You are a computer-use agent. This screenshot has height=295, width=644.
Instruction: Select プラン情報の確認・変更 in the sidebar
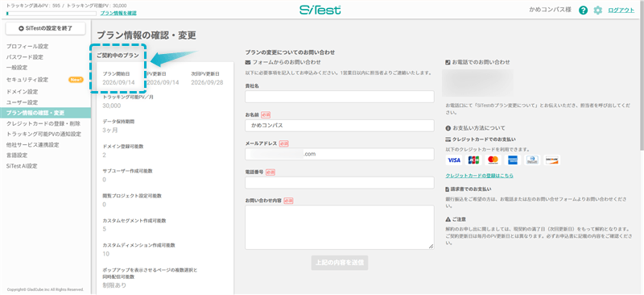coord(45,113)
